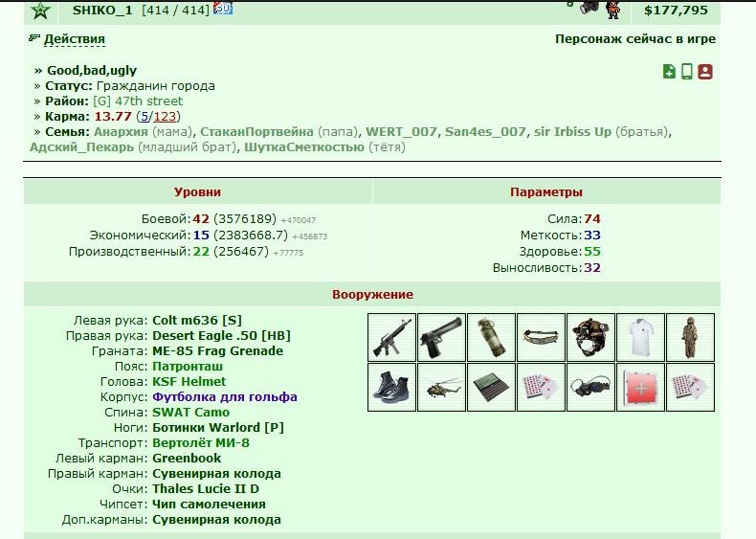Click the KSF Helmet item icon
This screenshot has height=539, width=756.
coord(590,337)
